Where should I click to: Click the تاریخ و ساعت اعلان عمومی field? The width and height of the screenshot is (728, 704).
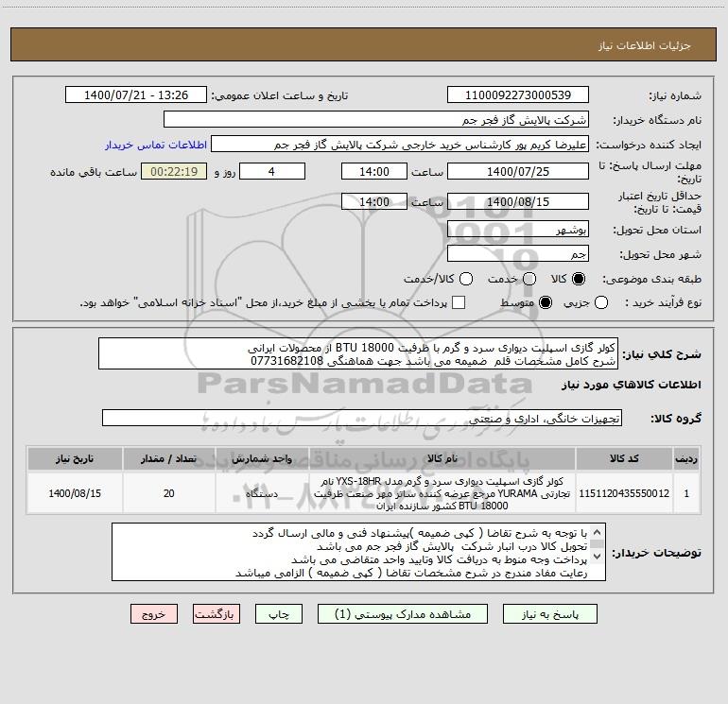coord(136,94)
